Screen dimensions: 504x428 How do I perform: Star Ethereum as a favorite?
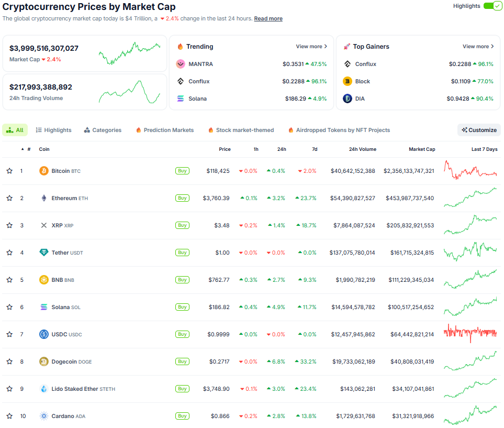(9, 198)
